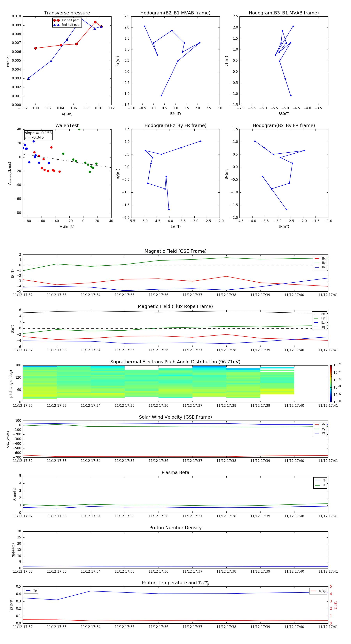Select the '2nd half path' legend entry

pos(67,25)
